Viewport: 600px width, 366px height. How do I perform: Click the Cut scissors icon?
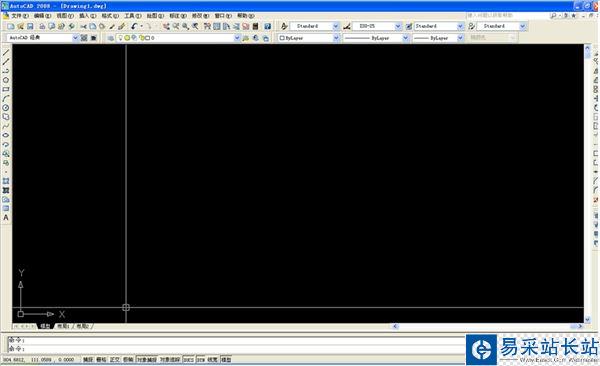pyautogui.click(x=83, y=26)
